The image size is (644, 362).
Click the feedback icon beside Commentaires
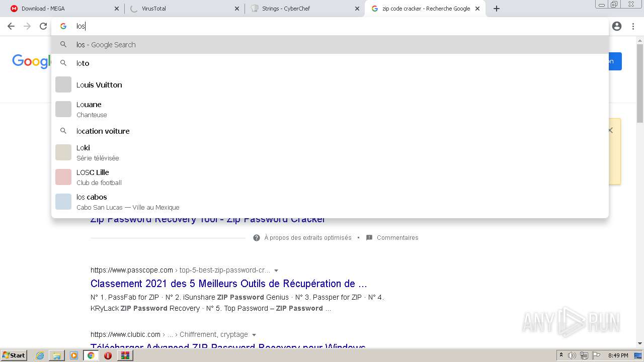coord(369,238)
